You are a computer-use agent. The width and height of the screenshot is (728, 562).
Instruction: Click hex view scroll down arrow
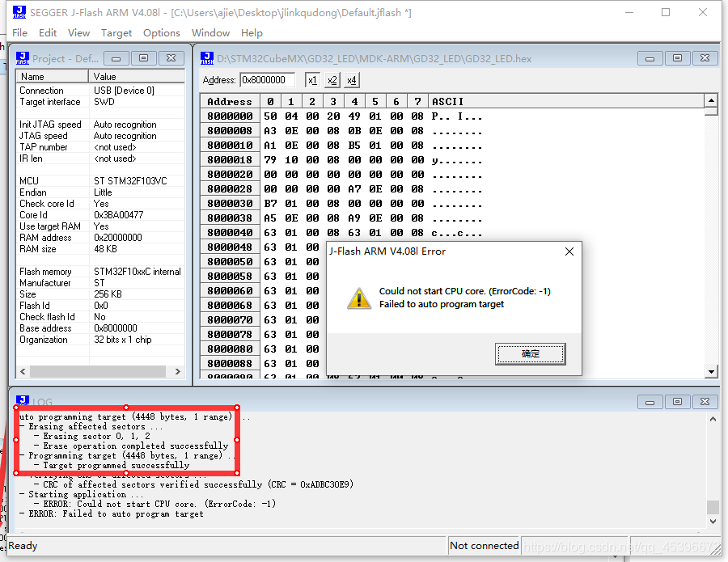point(711,371)
